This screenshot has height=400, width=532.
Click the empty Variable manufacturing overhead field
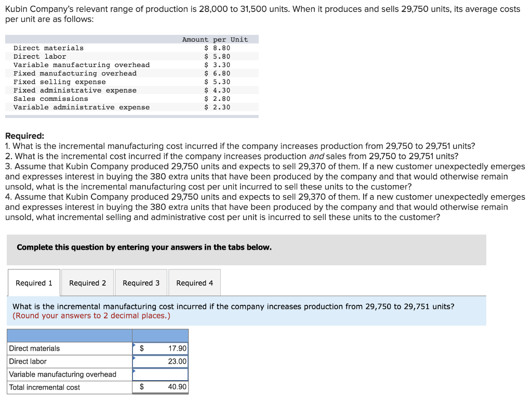(x=160, y=374)
